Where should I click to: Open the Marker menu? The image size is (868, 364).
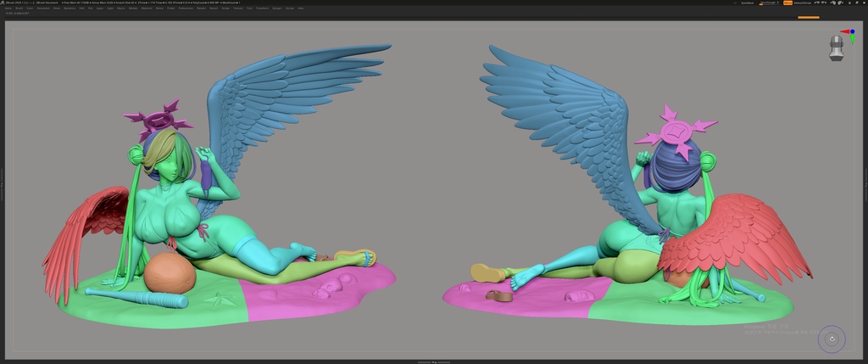[x=133, y=8]
